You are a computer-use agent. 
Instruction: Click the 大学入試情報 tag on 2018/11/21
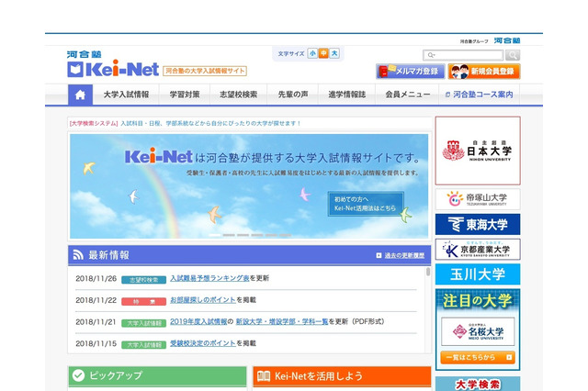pyautogui.click(x=143, y=323)
